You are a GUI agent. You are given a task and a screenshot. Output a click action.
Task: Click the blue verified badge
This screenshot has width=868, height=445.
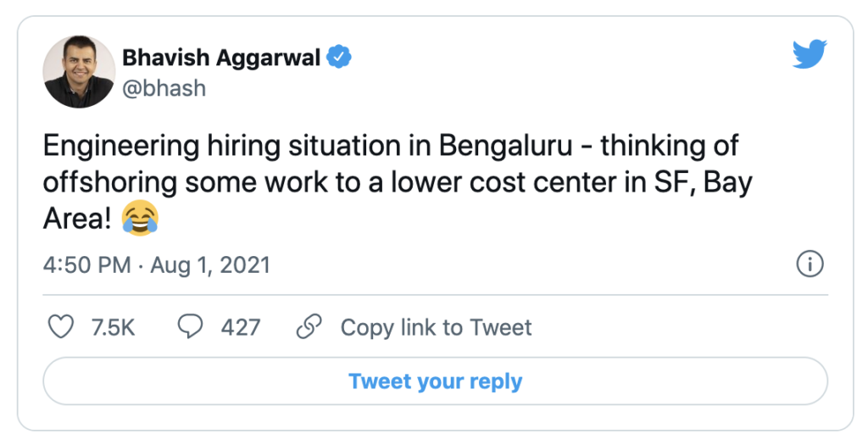pyautogui.click(x=340, y=58)
